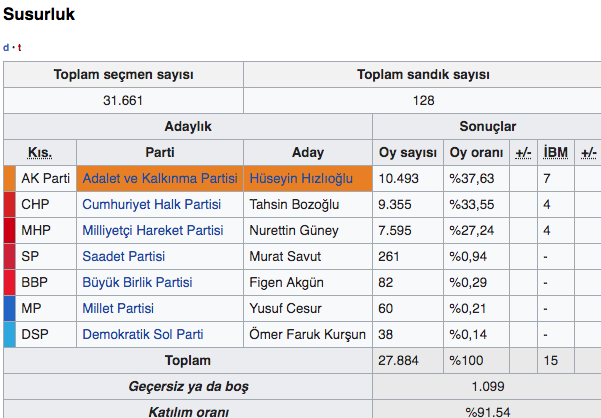Open Saadet Partisi link

point(123,256)
